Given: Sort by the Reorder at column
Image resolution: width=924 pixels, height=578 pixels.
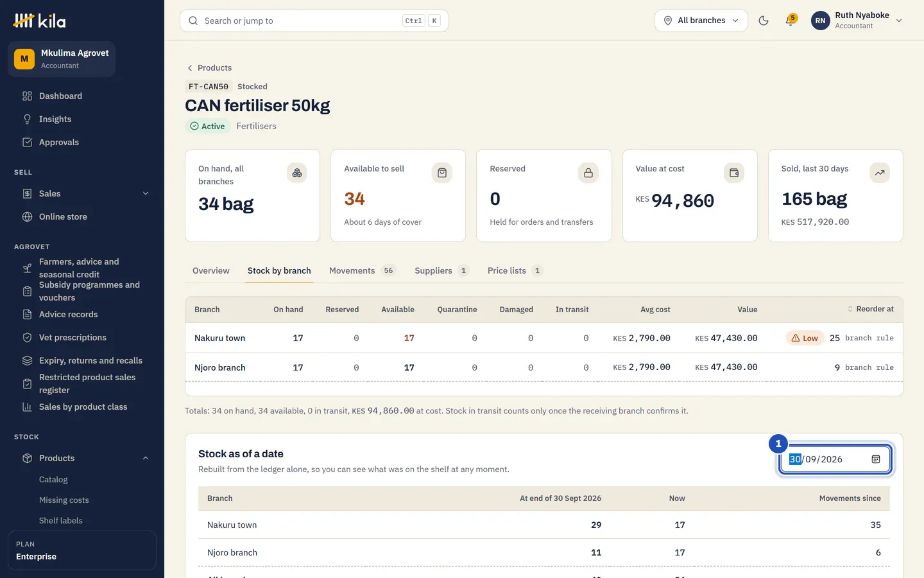Looking at the screenshot, I should click(870, 310).
